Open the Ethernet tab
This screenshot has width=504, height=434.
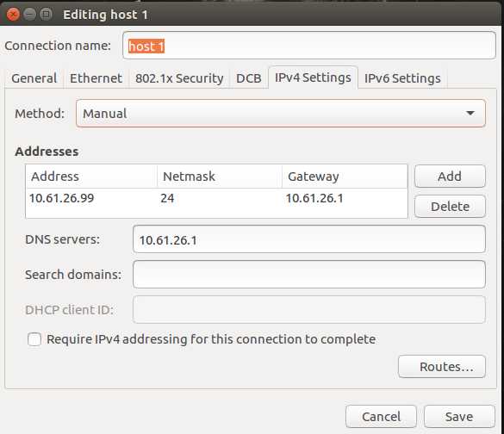pos(96,78)
